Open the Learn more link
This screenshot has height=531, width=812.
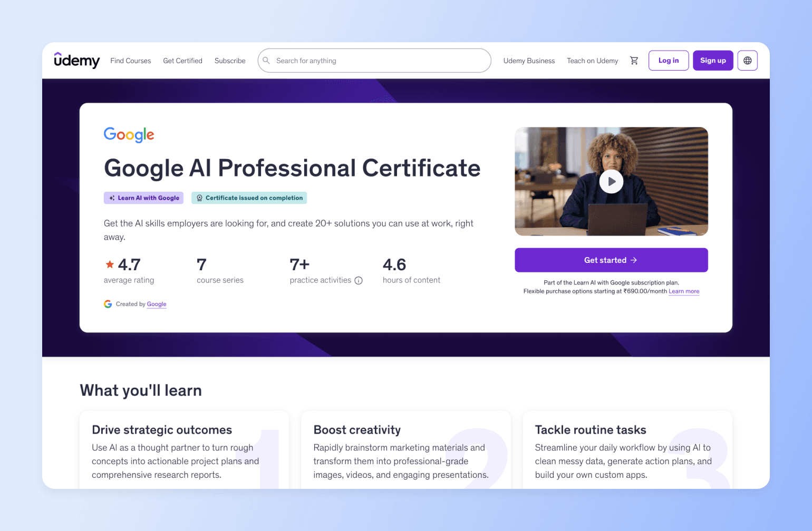[684, 291]
